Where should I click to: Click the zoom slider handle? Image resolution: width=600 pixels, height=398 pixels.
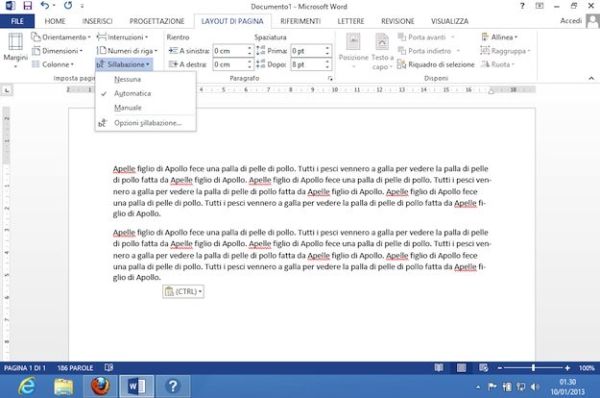click(533, 368)
